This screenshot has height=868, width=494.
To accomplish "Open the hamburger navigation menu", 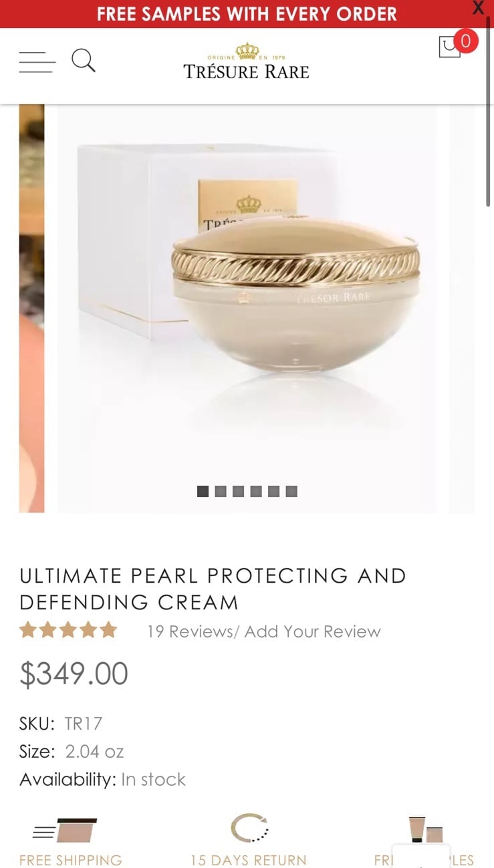I will point(37,61).
